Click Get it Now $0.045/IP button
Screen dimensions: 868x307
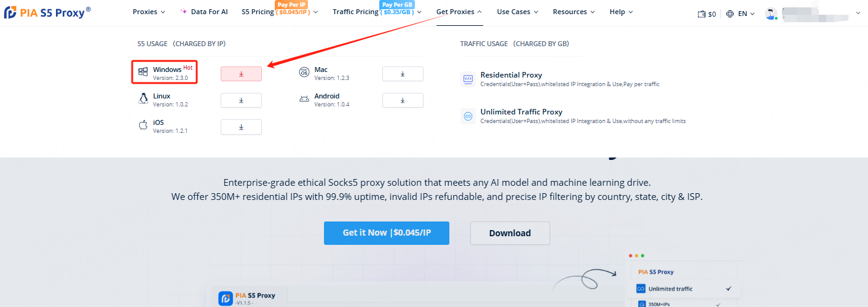pos(387,233)
